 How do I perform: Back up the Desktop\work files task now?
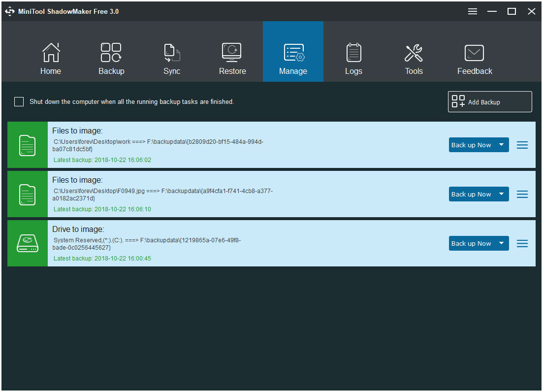tap(471, 145)
